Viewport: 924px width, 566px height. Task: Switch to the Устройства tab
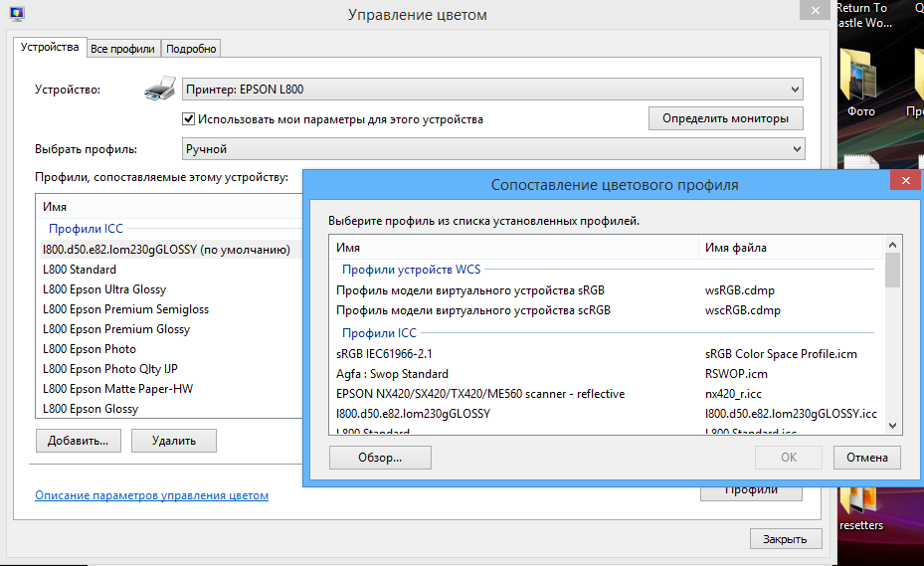(50, 47)
